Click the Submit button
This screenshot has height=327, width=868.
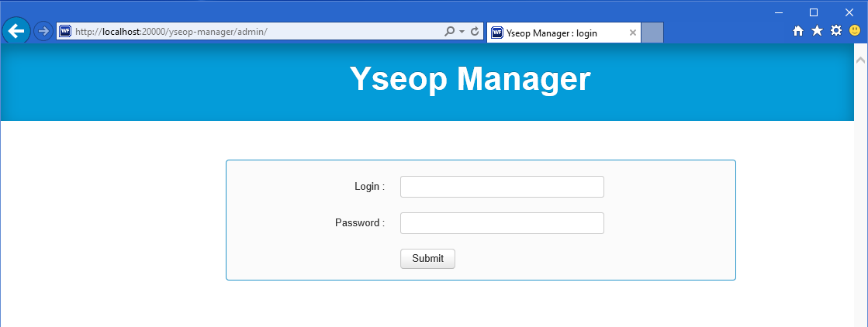click(427, 258)
